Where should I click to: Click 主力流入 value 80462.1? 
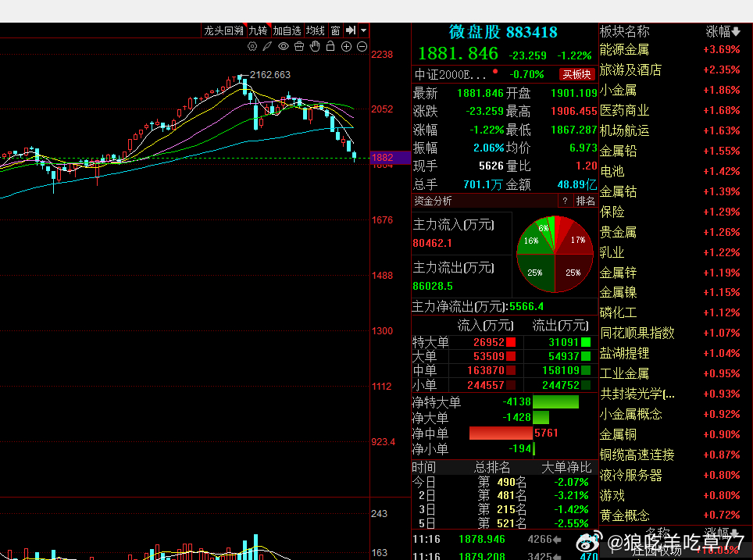click(432, 244)
